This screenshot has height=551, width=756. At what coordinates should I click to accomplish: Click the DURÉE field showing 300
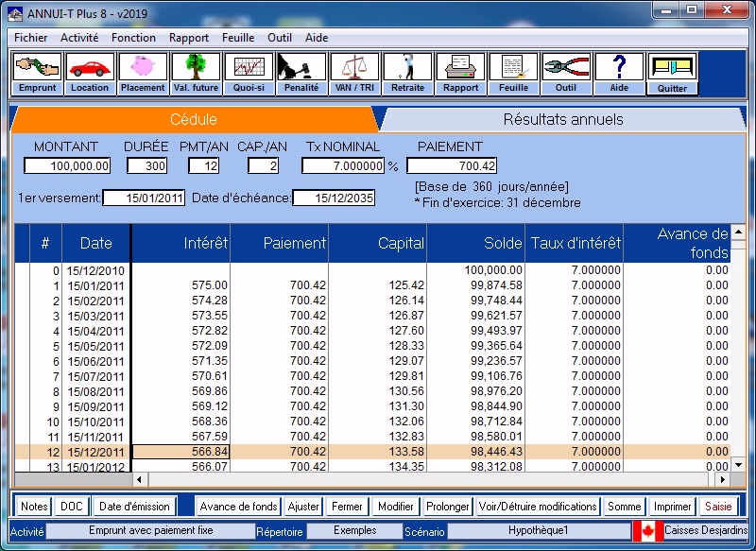click(x=147, y=165)
